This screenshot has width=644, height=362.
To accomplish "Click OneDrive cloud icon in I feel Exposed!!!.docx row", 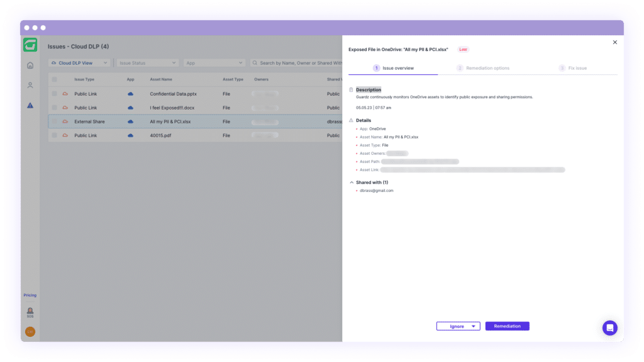I will click(x=130, y=108).
